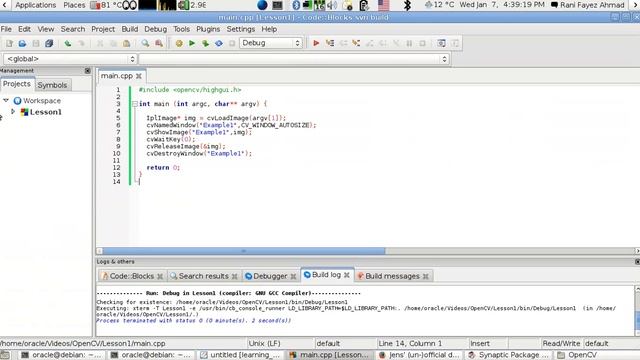Undo the last edit with the green arrow icon
This screenshot has width=640, height=360.
(68, 43)
